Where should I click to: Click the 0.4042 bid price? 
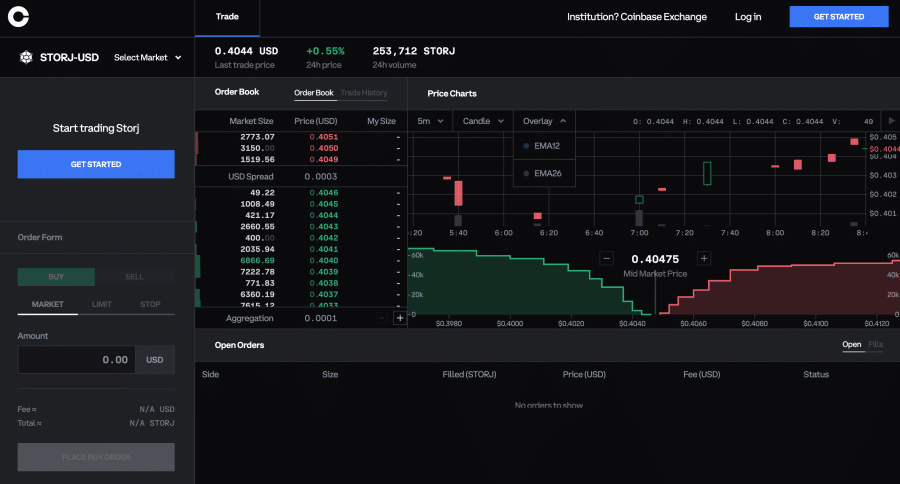[x=324, y=238]
